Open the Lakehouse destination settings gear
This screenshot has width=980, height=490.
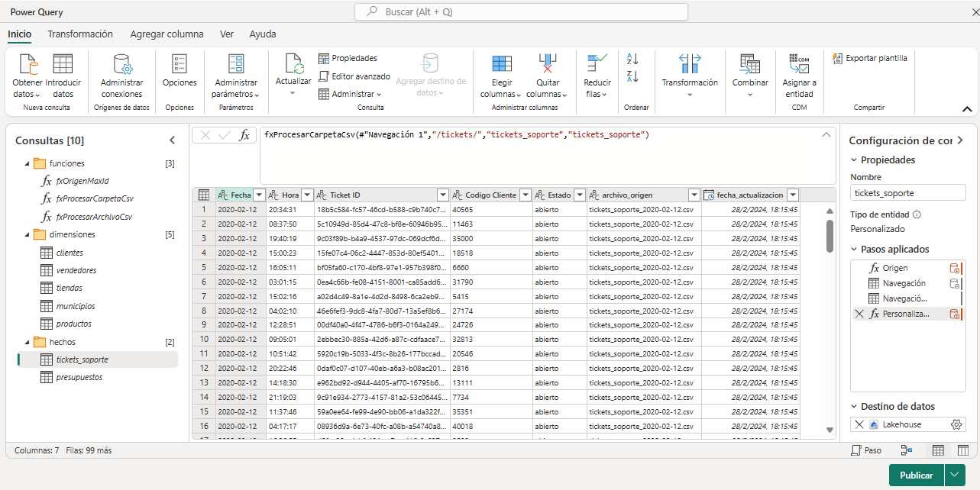pos(956,424)
